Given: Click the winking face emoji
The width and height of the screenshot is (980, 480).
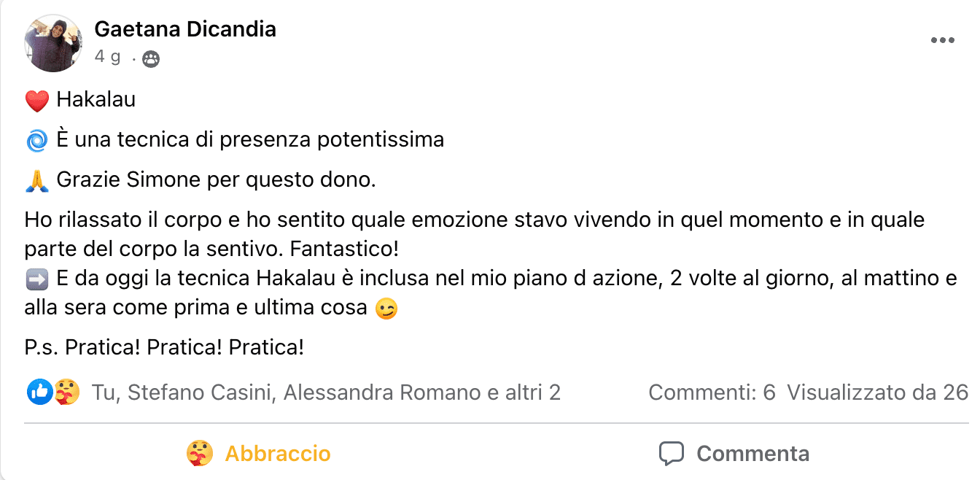Looking at the screenshot, I should [x=386, y=309].
